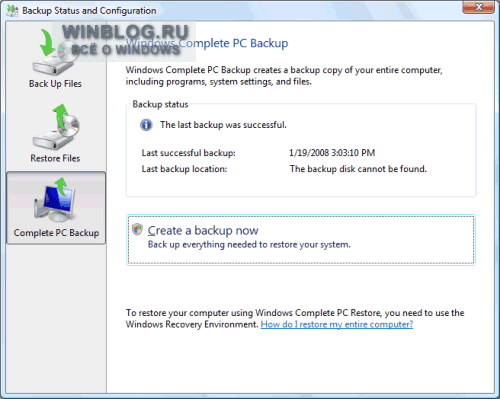Start Create a backup now
Image resolution: width=500 pixels, height=399 pixels.
(x=301, y=240)
